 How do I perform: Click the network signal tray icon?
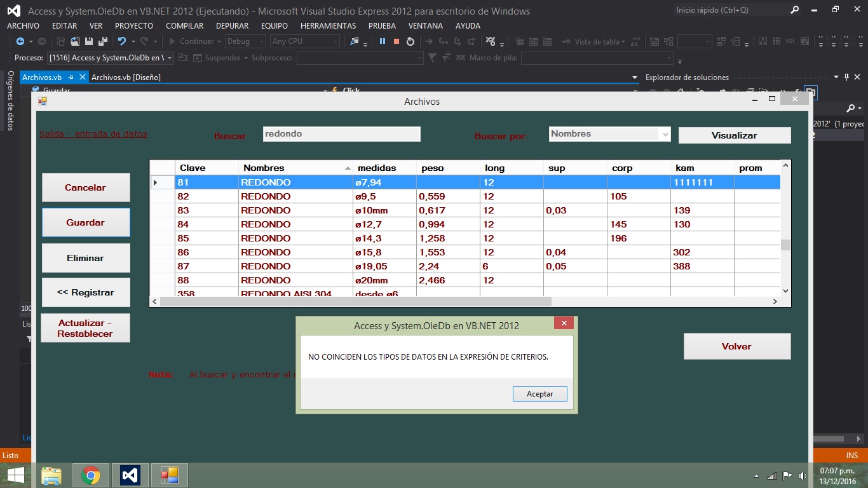(x=772, y=475)
